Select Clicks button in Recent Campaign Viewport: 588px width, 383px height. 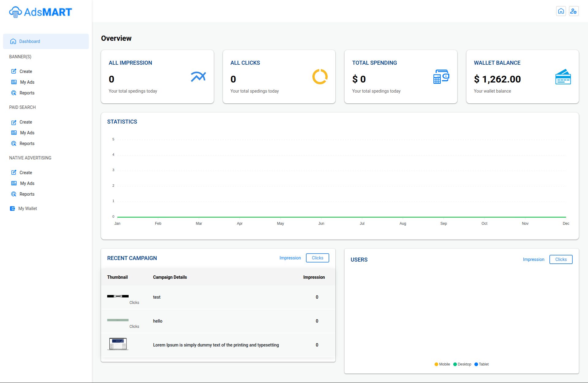click(317, 258)
